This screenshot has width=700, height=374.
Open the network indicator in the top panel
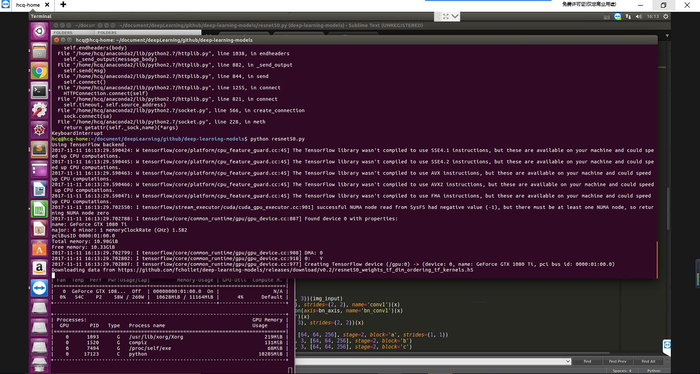(x=629, y=17)
